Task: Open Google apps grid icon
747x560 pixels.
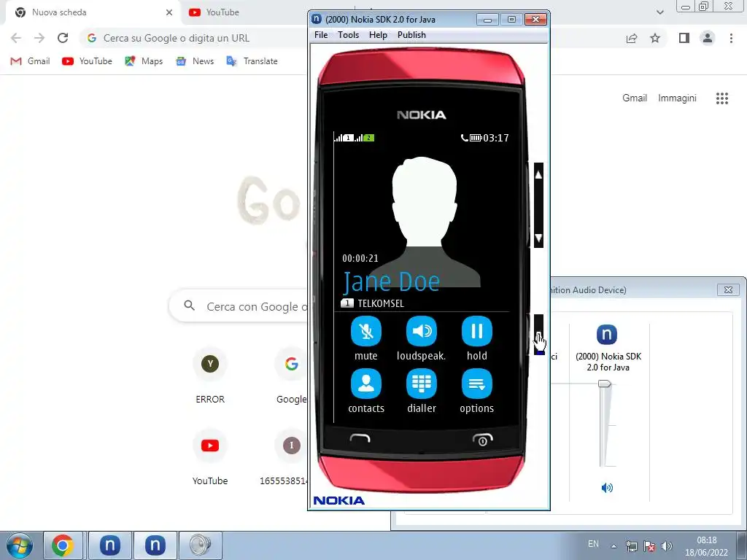Action: pos(722,98)
